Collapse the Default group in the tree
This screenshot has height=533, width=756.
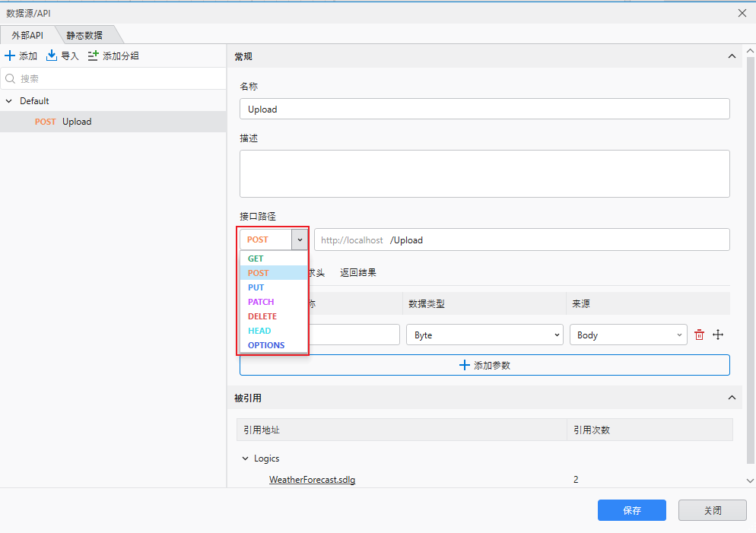[8, 101]
